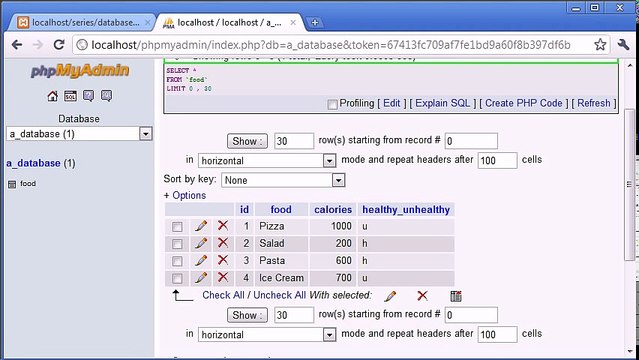Sort by the food column header
The width and height of the screenshot is (639, 360).
(x=281, y=210)
